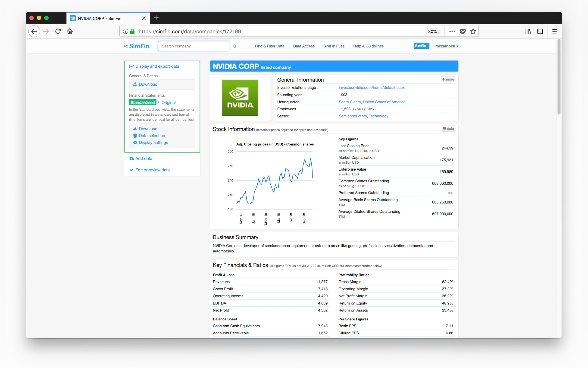The width and height of the screenshot is (588, 368).
Task: Click the 80% zoom level indicator
Action: tap(432, 31)
